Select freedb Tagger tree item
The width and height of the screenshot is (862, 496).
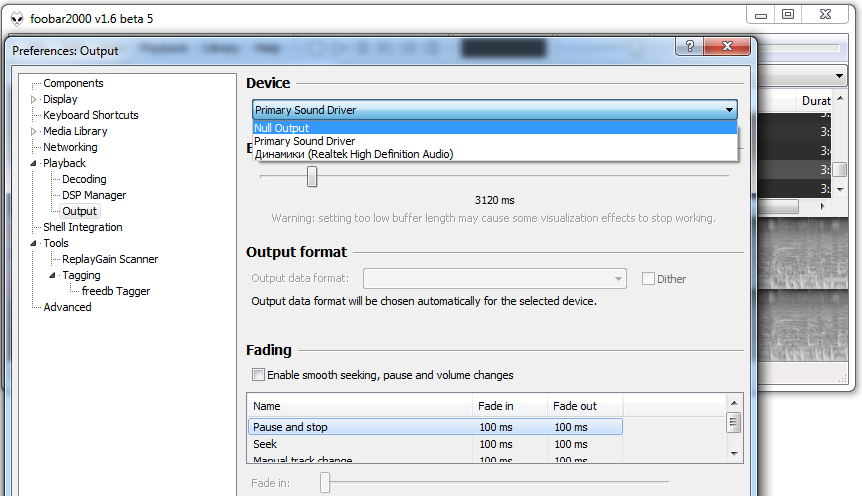point(115,291)
